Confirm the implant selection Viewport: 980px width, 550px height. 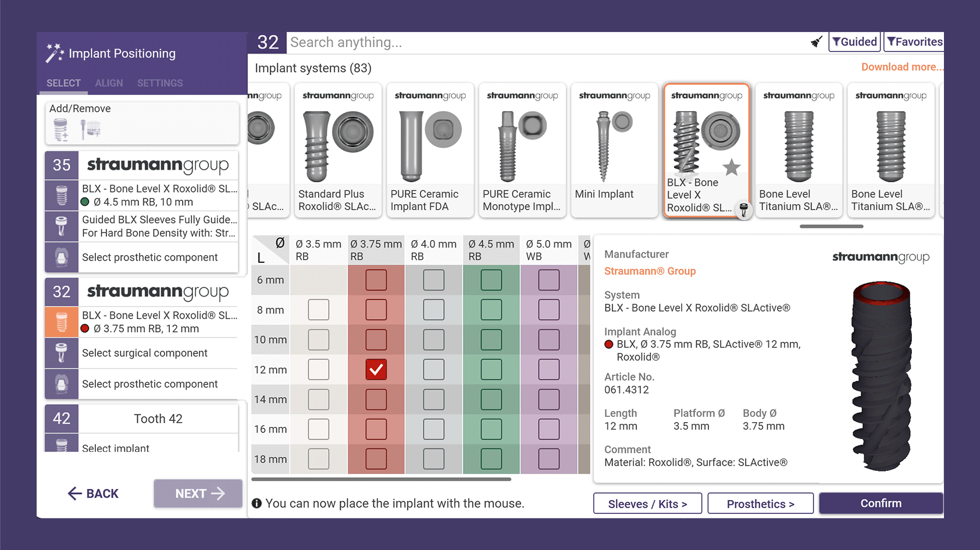click(881, 503)
